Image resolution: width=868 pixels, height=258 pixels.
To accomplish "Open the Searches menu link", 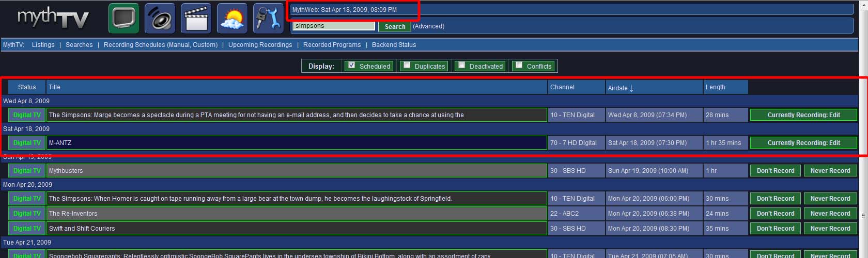I will point(79,45).
